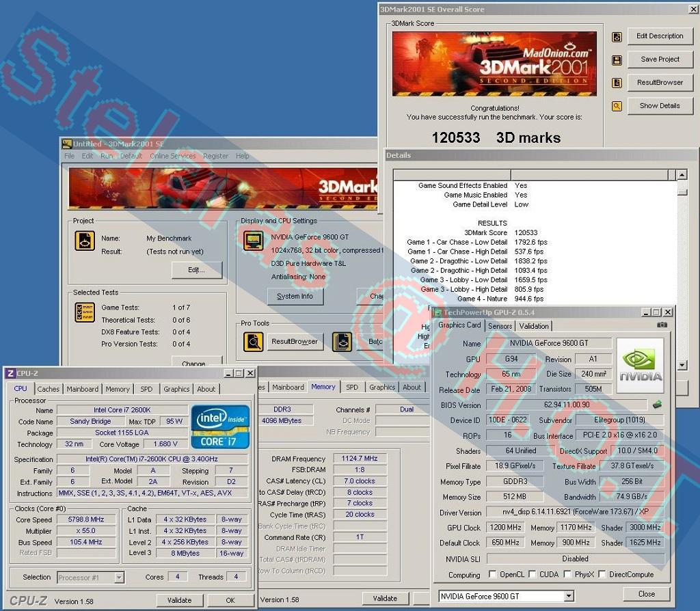The height and width of the screenshot is (611, 700).
Task: Click the Details list scroll-down arrow
Action: (x=682, y=365)
